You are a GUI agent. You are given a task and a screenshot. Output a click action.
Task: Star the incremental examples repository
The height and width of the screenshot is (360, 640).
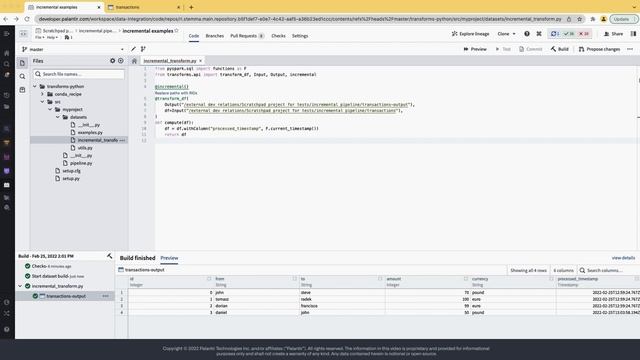[177, 31]
